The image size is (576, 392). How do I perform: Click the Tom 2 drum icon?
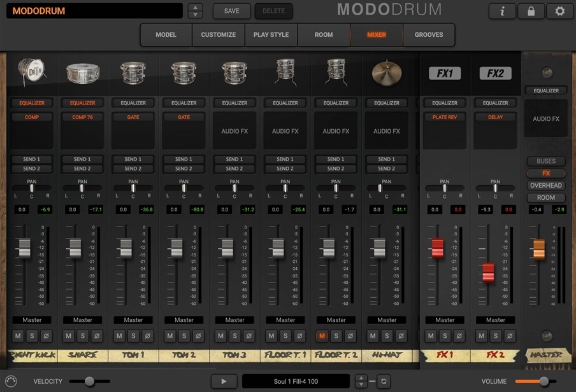(x=184, y=73)
